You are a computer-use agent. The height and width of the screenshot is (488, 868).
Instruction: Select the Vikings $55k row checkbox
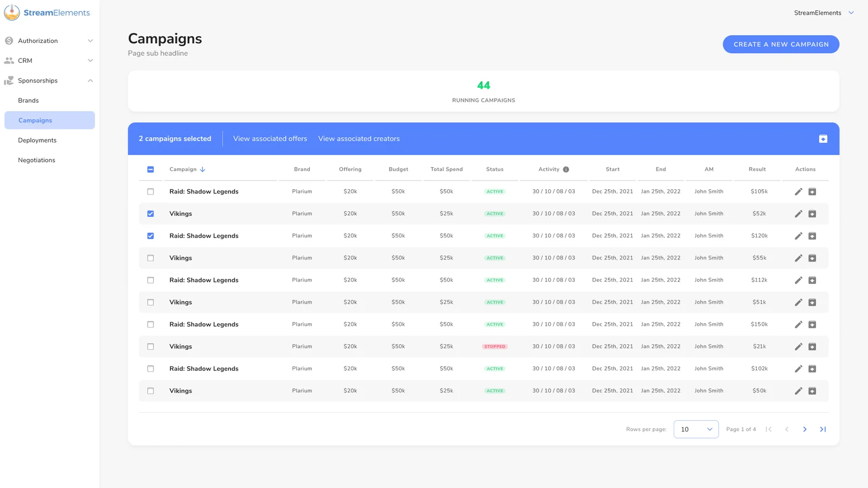150,258
